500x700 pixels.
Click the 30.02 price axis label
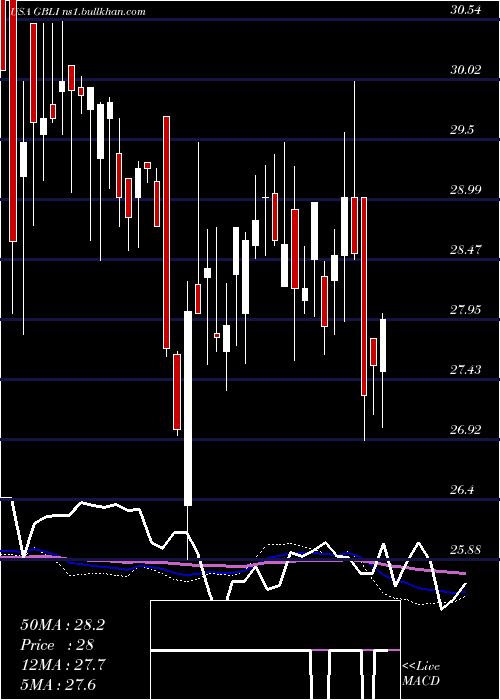pyautogui.click(x=466, y=70)
